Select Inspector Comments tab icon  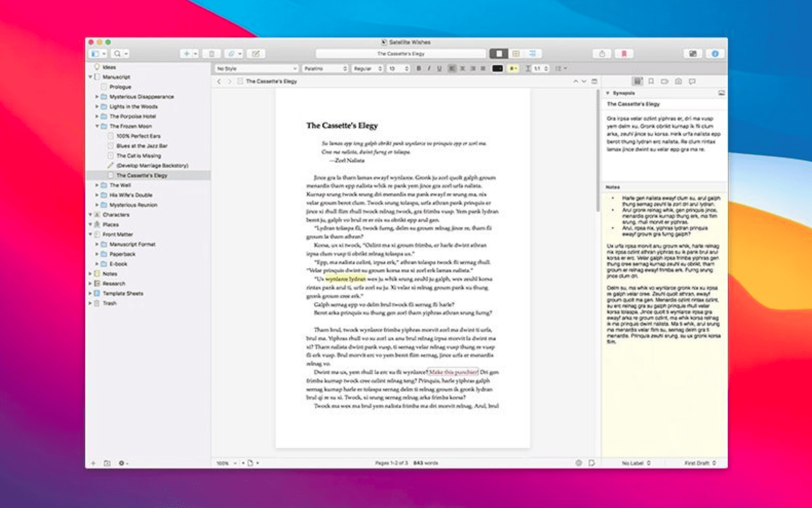pyautogui.click(x=692, y=82)
